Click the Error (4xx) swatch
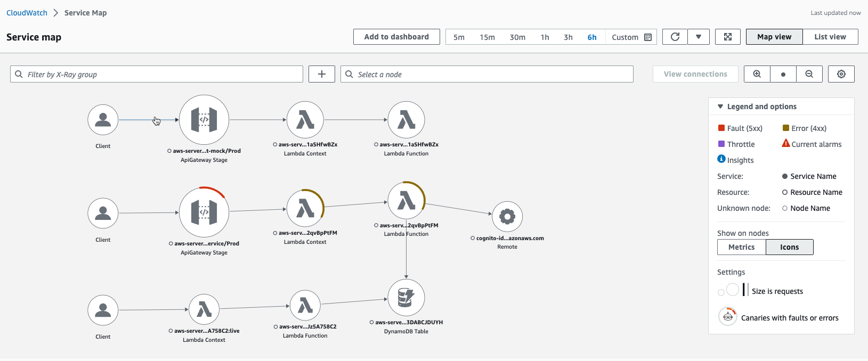 point(786,128)
